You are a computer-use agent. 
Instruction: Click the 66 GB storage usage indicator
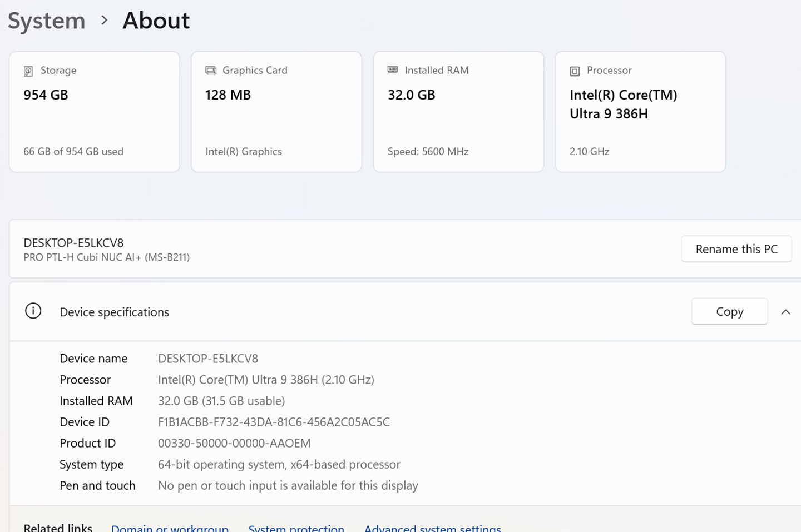click(73, 151)
